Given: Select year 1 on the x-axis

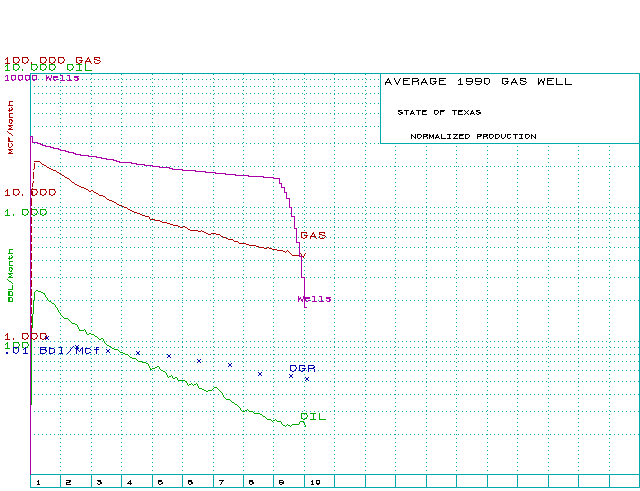Looking at the screenshot, I should pyautogui.click(x=38, y=482).
